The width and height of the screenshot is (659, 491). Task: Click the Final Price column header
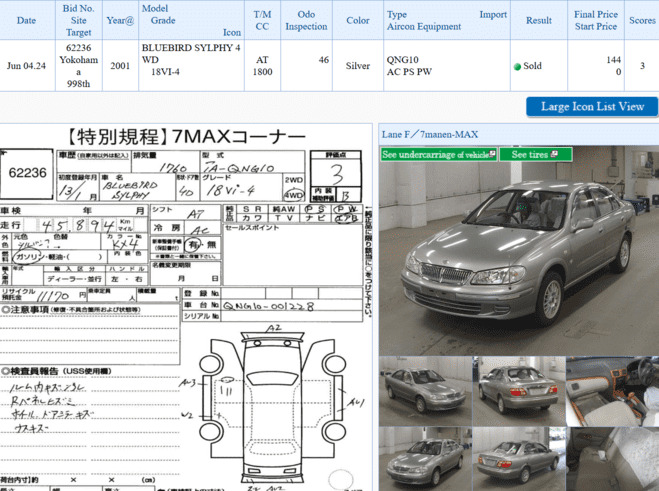coord(596,20)
